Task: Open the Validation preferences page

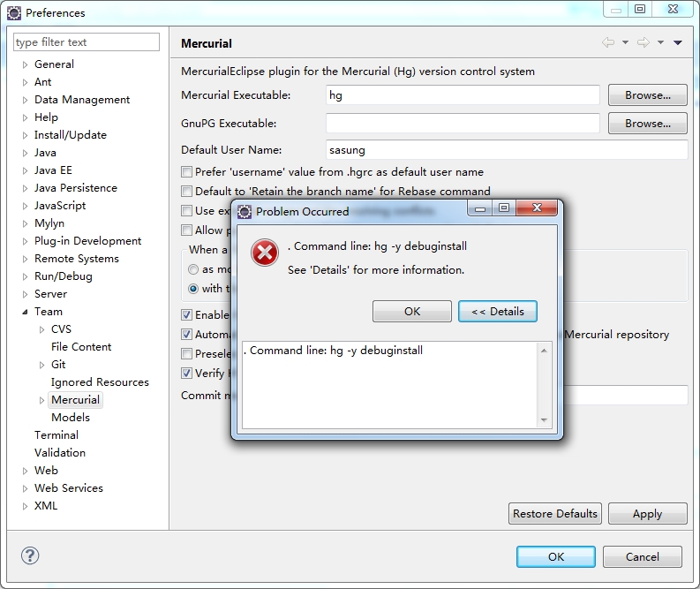Action: (60, 453)
